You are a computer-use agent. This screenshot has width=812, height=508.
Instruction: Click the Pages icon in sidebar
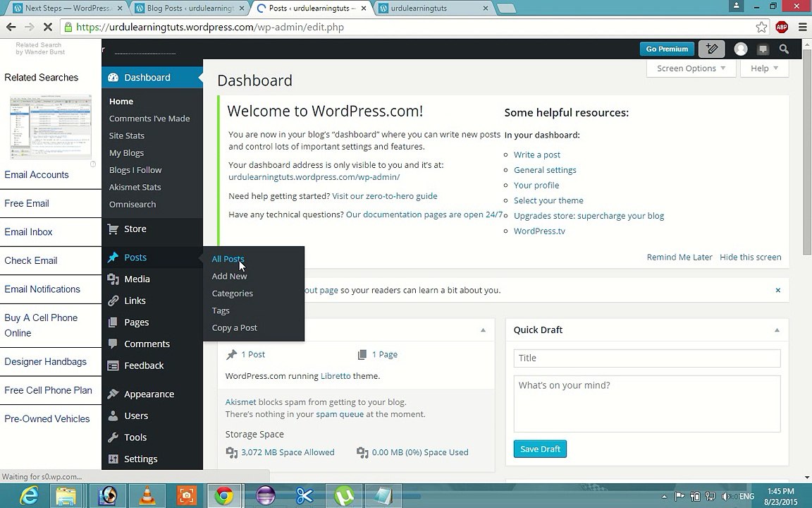tap(113, 322)
